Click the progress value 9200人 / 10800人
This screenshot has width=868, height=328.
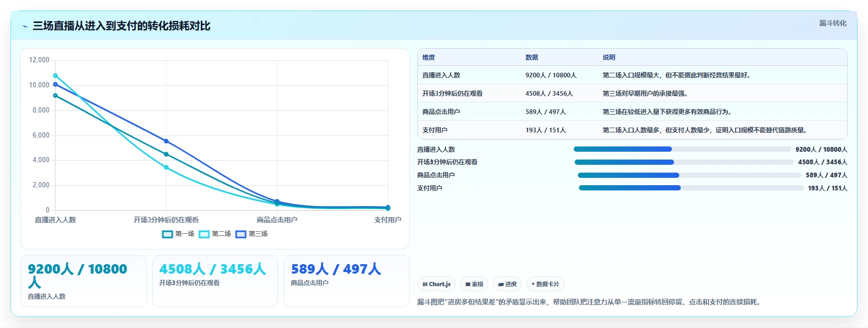coord(821,150)
